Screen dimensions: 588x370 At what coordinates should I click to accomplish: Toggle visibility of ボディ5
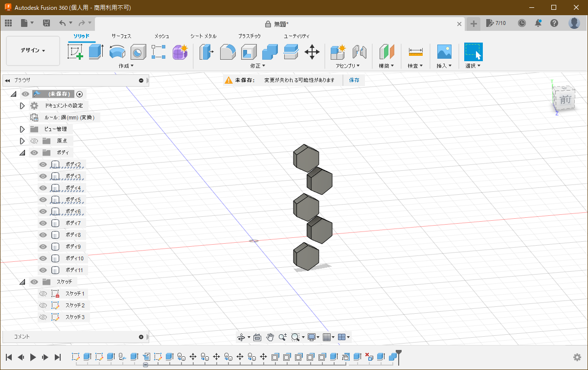tap(43, 200)
